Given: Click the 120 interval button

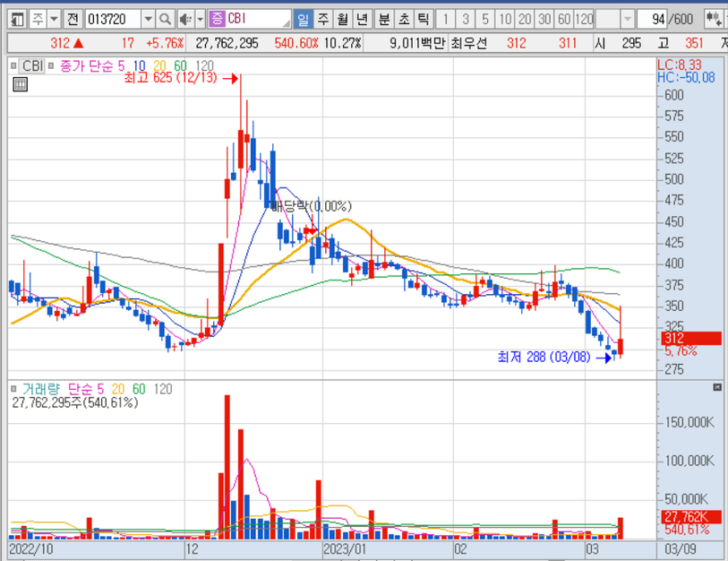Looking at the screenshot, I should point(584,19).
